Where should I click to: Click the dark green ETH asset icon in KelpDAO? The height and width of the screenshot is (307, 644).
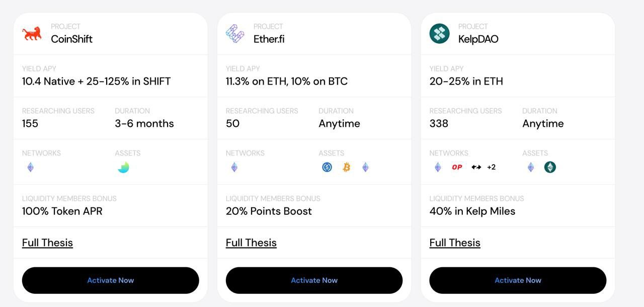click(x=550, y=167)
